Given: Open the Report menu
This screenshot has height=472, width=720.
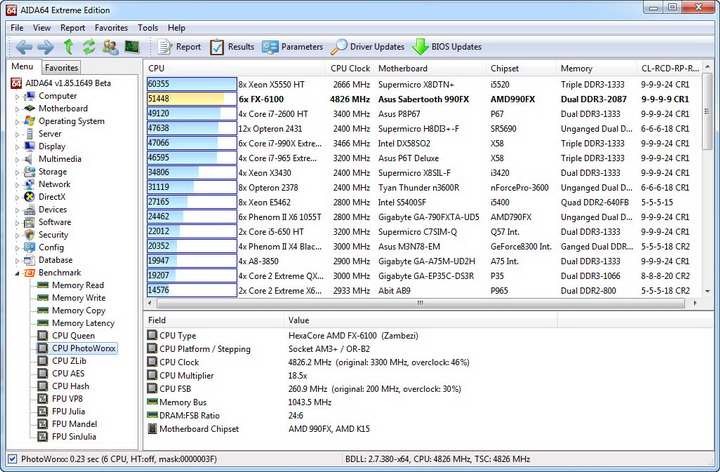Looking at the screenshot, I should coord(73,28).
